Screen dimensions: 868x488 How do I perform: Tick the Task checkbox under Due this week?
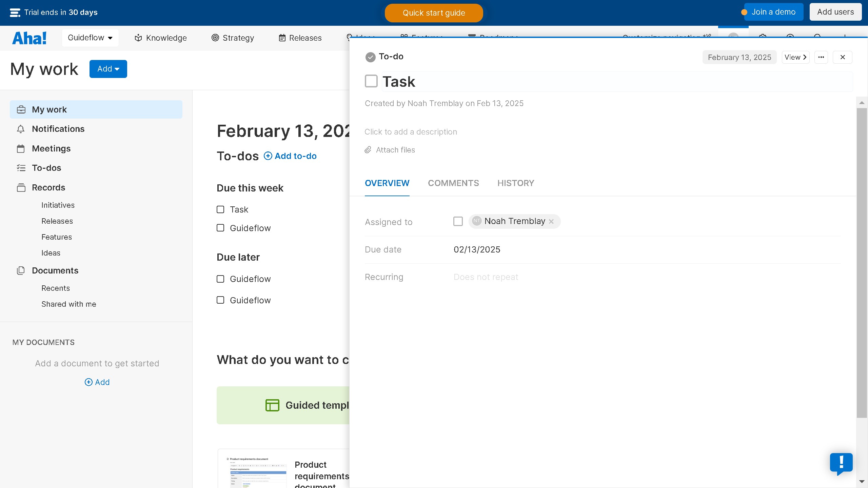pos(220,210)
